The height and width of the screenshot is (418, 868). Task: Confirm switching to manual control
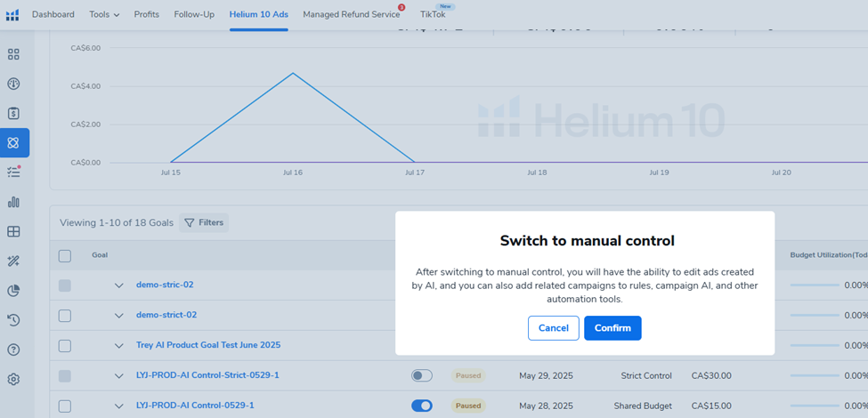click(x=612, y=328)
